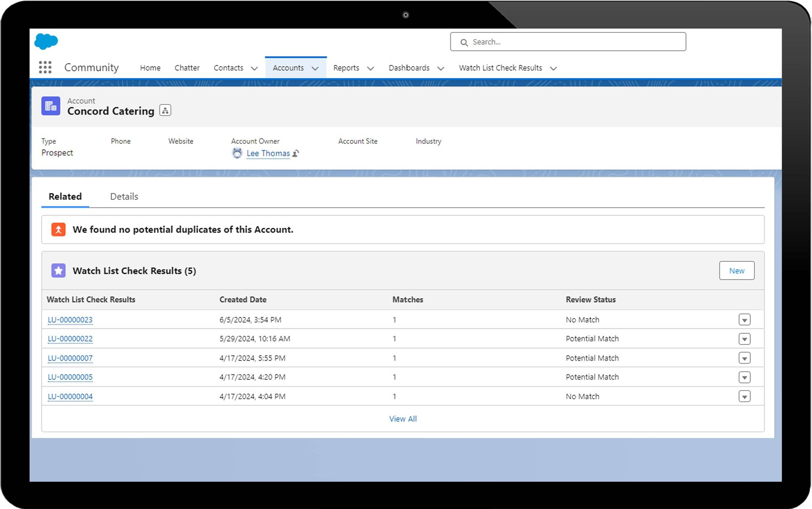
Task: Click the change owner icon next to Lee Thomas
Action: pyautogui.click(x=295, y=153)
